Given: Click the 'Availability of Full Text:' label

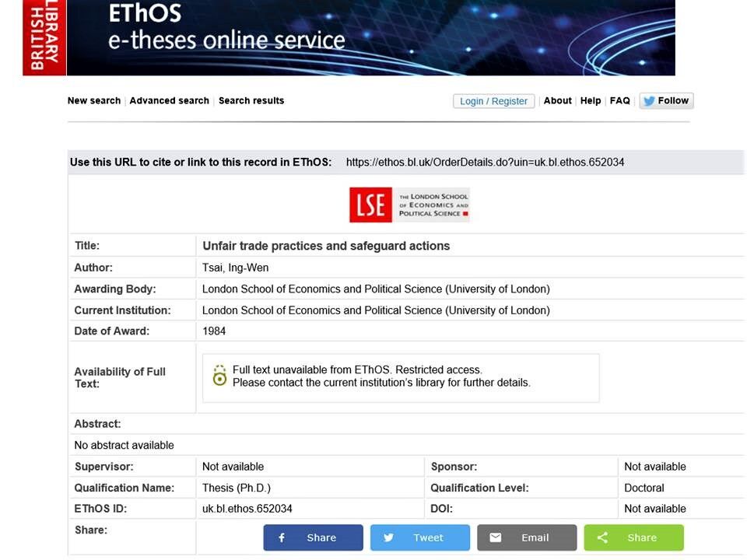Looking at the screenshot, I should click(x=120, y=378).
